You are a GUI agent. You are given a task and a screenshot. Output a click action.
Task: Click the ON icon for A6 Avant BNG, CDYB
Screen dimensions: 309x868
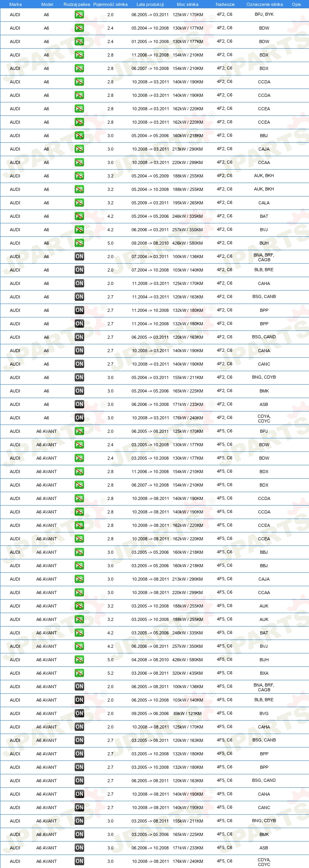[79, 821]
